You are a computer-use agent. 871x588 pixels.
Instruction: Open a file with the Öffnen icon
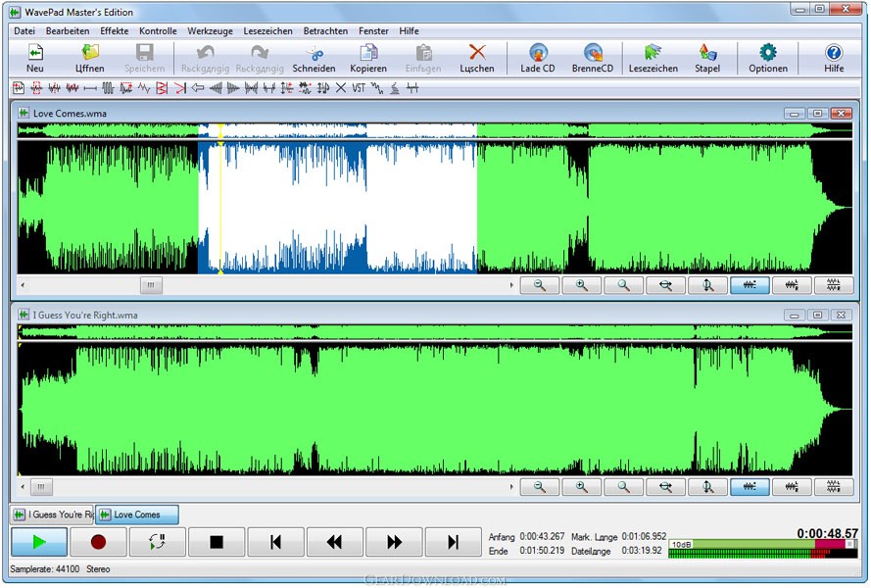click(x=89, y=58)
